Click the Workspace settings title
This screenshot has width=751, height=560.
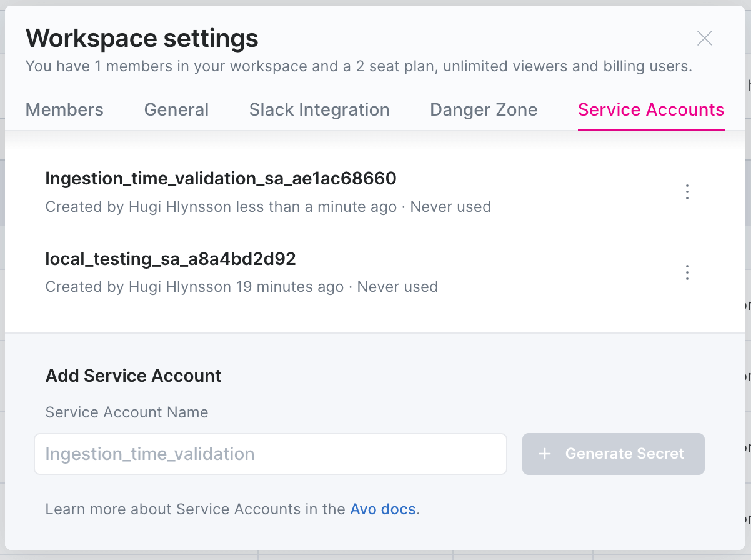coord(142,39)
